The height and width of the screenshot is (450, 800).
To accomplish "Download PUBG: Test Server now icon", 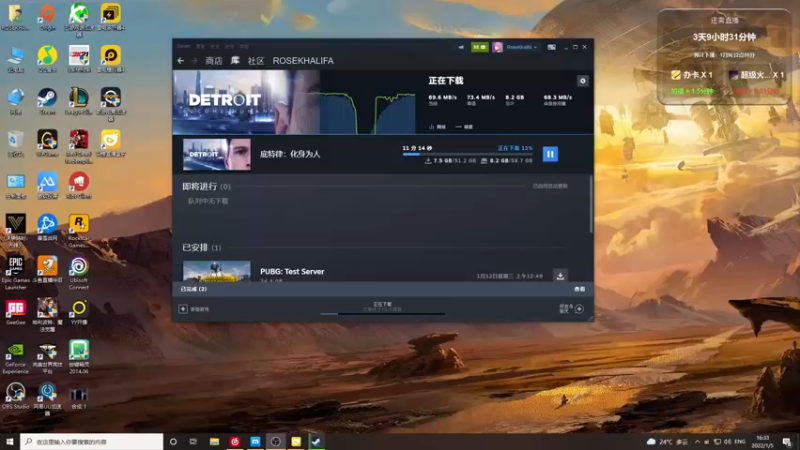I will click(560, 276).
